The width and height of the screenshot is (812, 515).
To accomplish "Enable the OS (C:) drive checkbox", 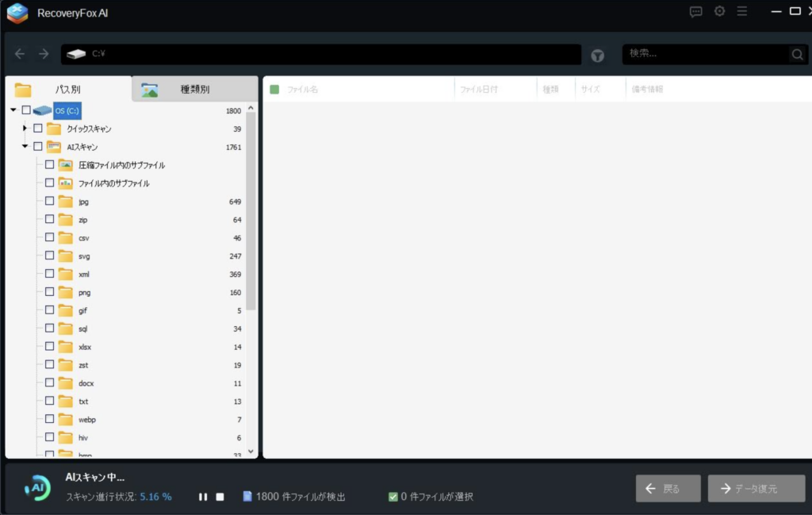I will tap(26, 110).
